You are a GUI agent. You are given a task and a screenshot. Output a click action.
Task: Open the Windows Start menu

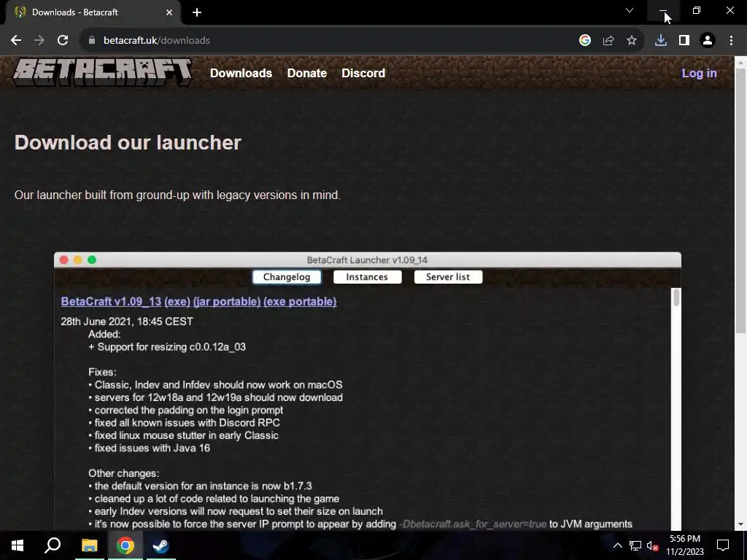18,545
